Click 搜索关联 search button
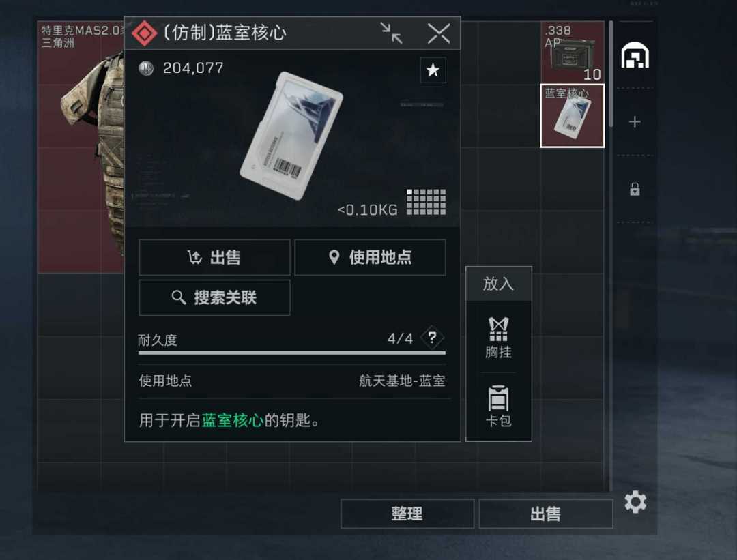 click(214, 297)
